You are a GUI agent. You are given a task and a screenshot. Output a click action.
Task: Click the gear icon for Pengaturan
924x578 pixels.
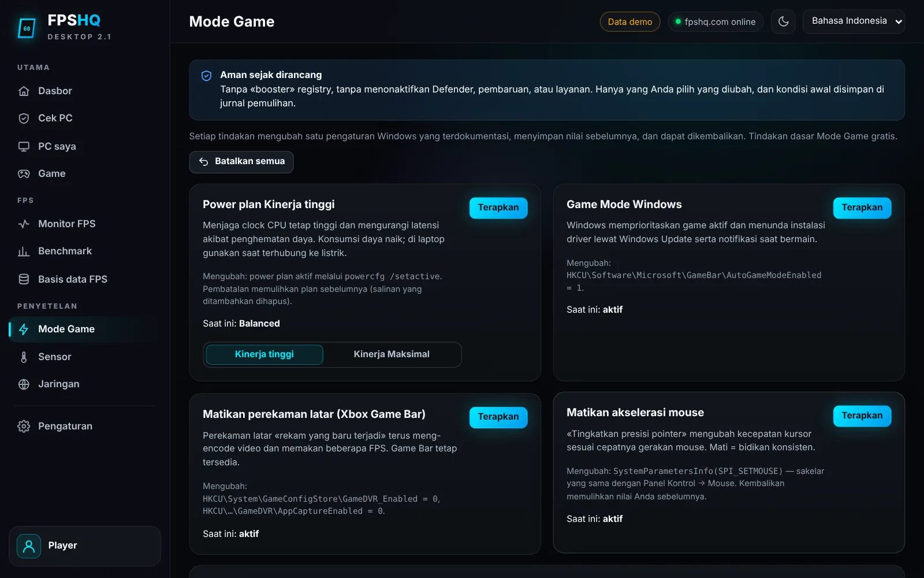point(24,426)
